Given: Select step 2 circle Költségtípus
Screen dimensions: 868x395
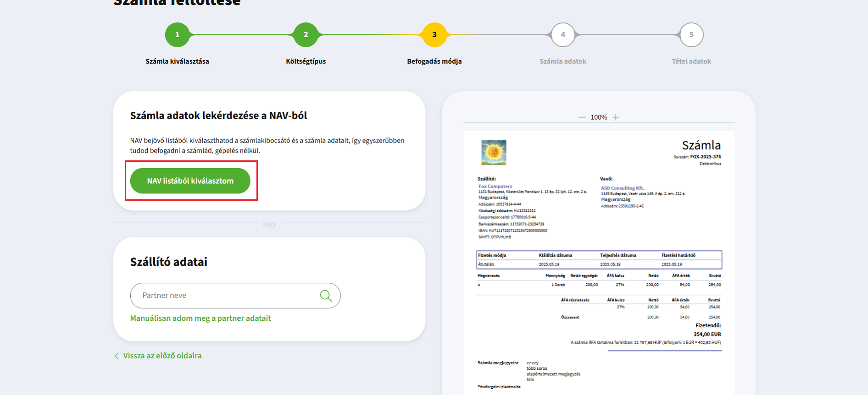Looking at the screenshot, I should point(306,35).
